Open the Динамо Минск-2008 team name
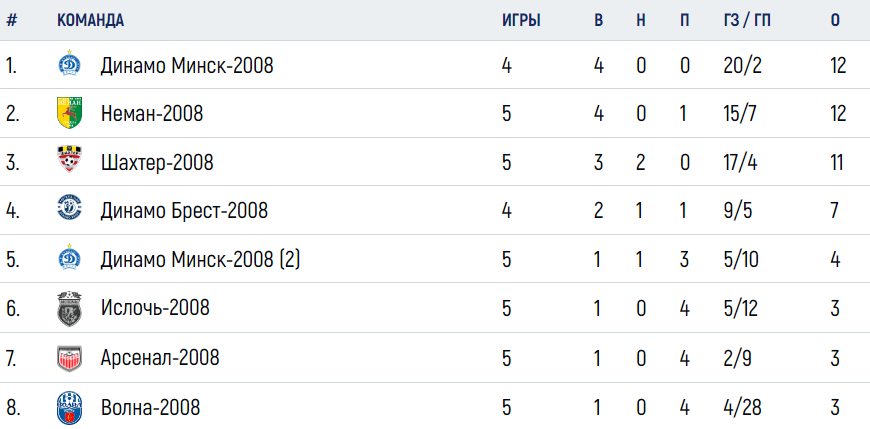870x429 pixels. 187,66
